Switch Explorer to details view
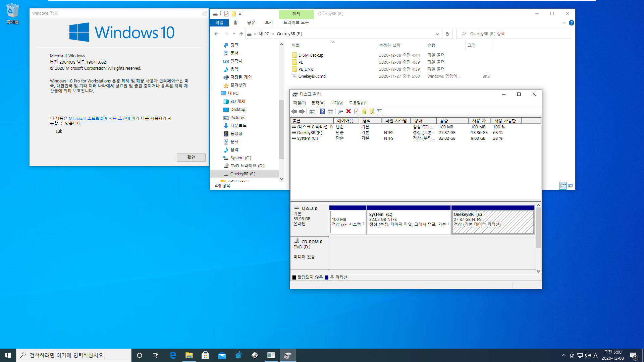Viewport: 644px width, 362px height. [563, 185]
